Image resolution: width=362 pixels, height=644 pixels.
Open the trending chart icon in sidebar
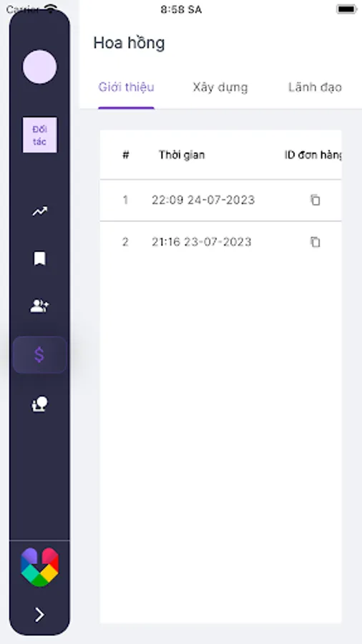coord(40,212)
